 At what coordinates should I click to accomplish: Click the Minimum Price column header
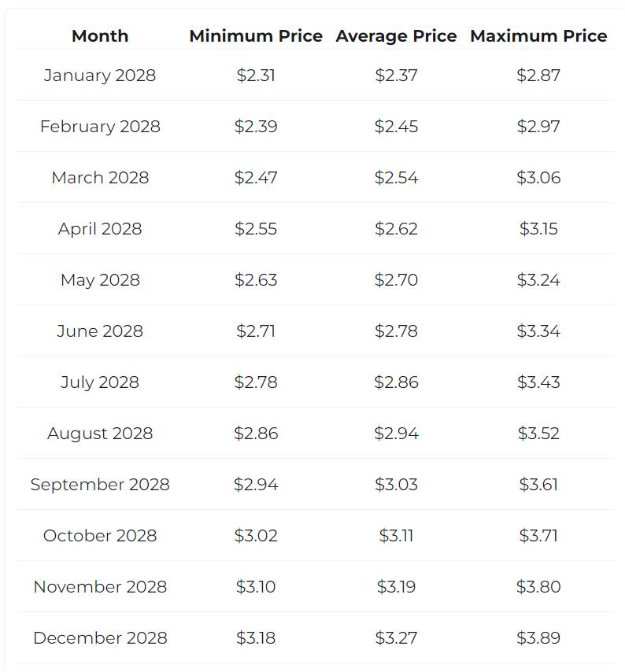[x=256, y=36]
